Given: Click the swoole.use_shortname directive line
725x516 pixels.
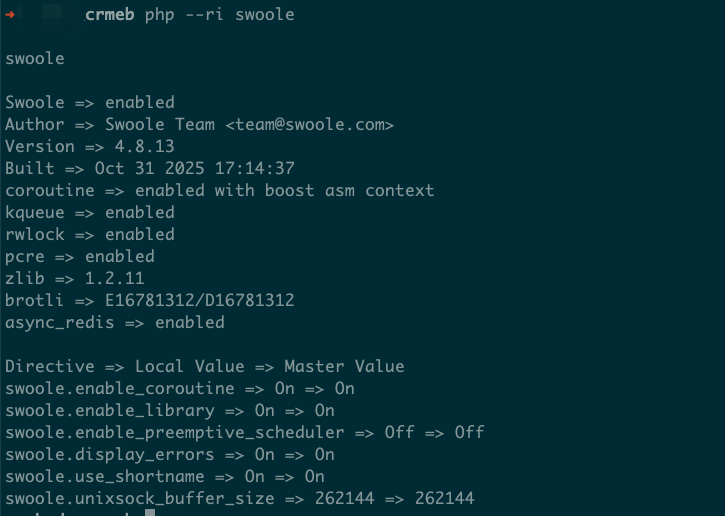Looking at the screenshot, I should coord(165,476).
